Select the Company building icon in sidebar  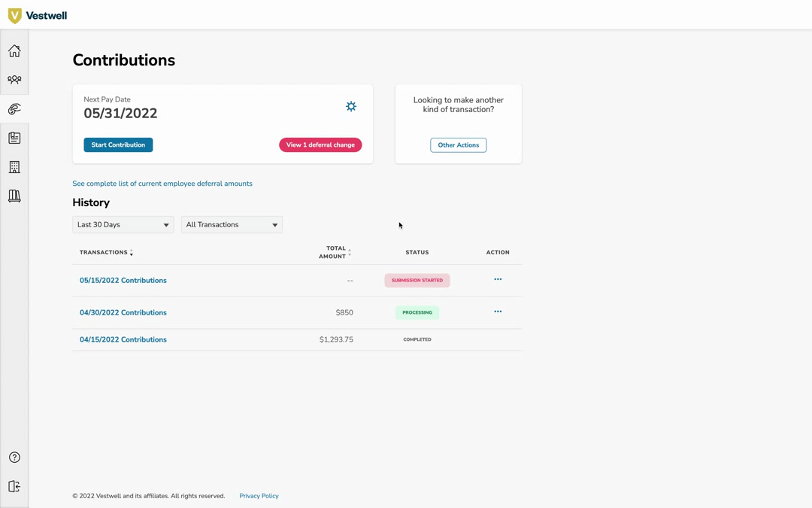pos(14,166)
